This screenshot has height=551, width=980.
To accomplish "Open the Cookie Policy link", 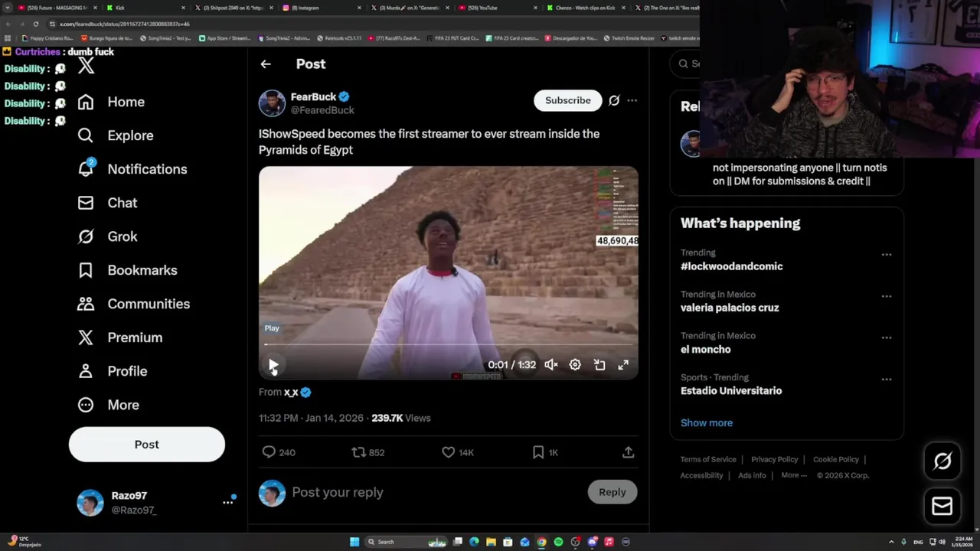I will click(x=836, y=459).
